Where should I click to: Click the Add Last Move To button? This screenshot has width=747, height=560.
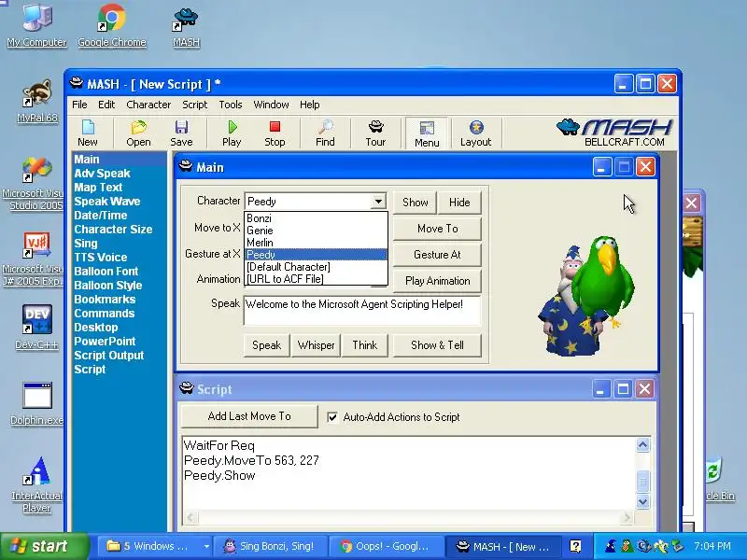(249, 416)
